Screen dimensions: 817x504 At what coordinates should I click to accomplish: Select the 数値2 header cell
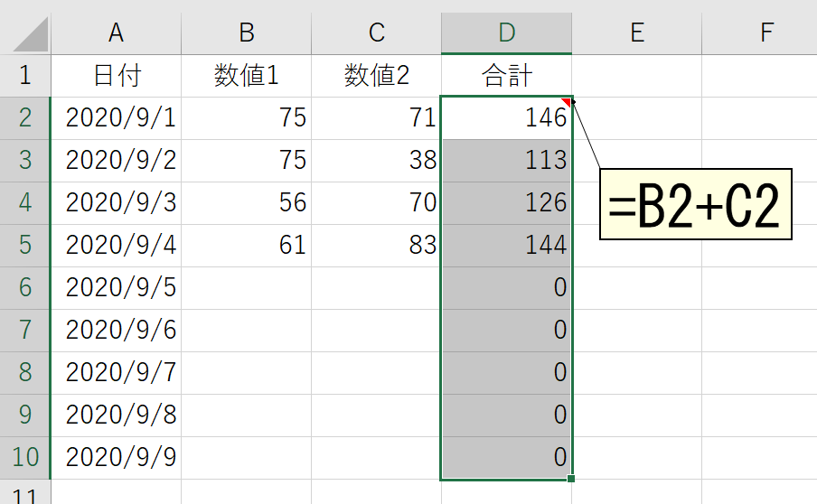pos(377,76)
